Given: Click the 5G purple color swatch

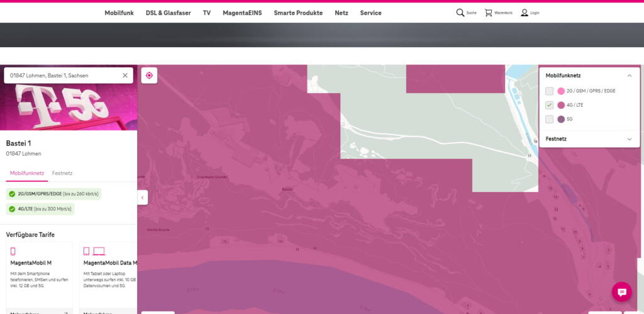Looking at the screenshot, I should [x=561, y=119].
